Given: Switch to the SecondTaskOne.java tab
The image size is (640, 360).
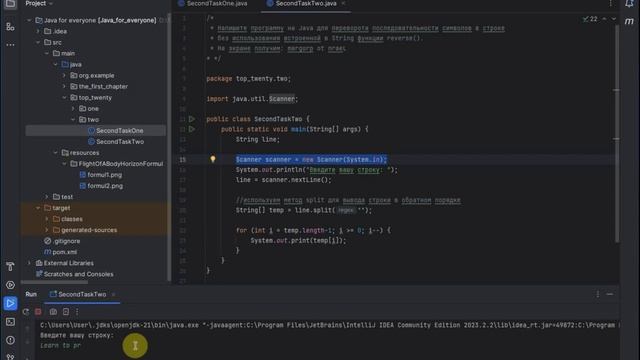Looking at the screenshot, I should click(x=213, y=4).
